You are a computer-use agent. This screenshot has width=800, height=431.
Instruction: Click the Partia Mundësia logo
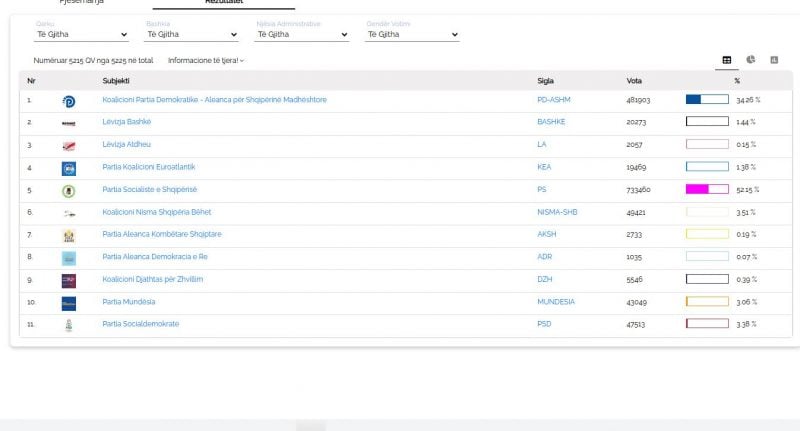(69, 303)
